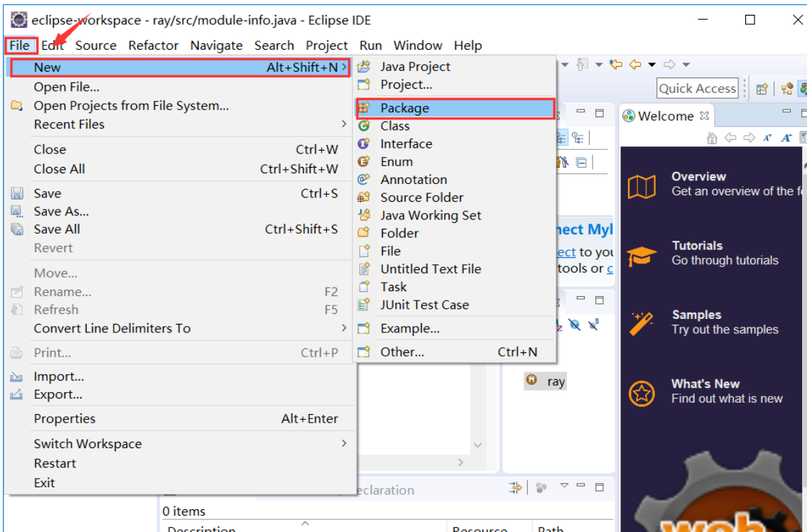Viewport: 807px width, 532px height.
Task: Open the Declaration view menu triangle
Action: tap(564, 486)
